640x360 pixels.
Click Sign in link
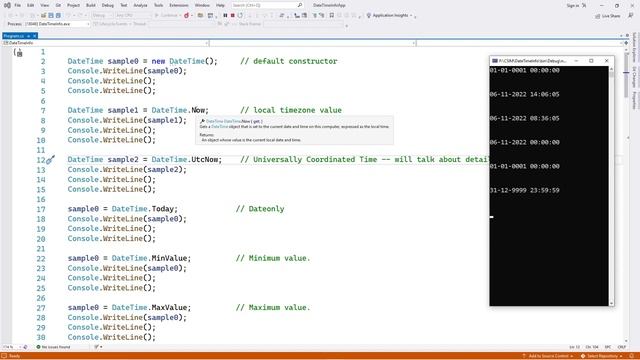[573, 5]
